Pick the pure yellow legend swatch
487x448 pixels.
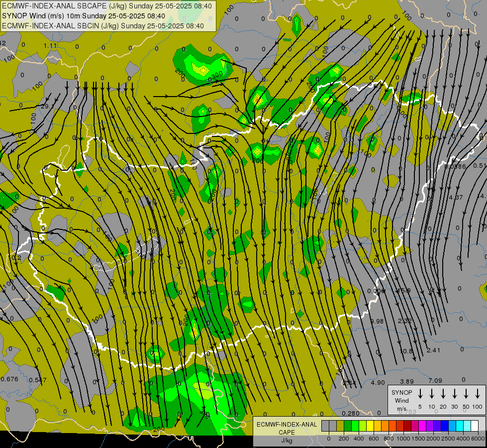(370, 426)
